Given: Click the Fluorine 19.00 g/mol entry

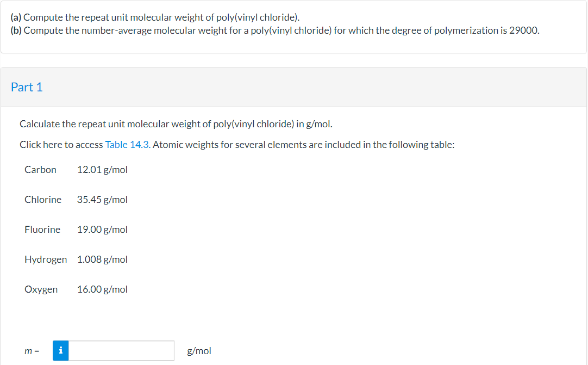Looking at the screenshot, I should point(102,229).
